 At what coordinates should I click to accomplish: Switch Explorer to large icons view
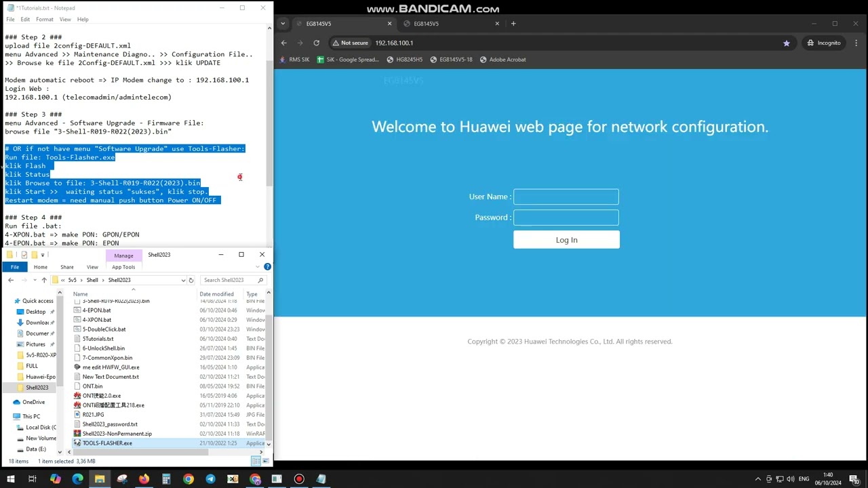click(267, 462)
